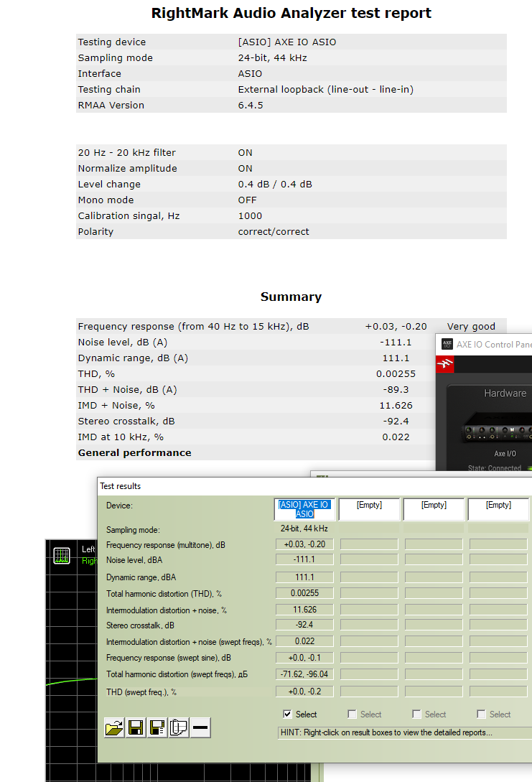This screenshot has width=532, height=782.
Task: Click the 'RightMark Audio Analyzer test report' title
Action: 291,13
